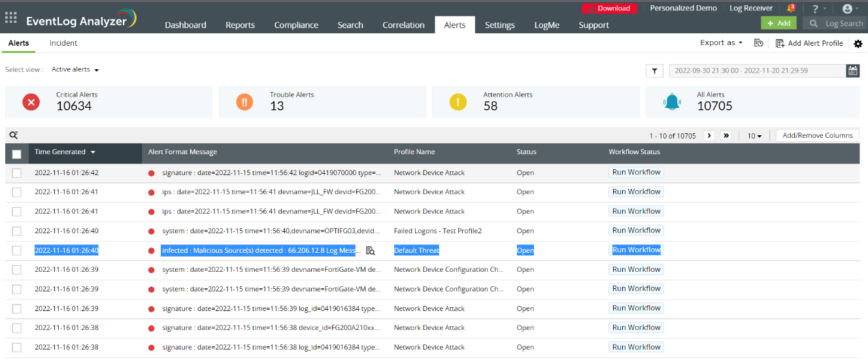Switch to the Correlation tab

click(x=403, y=25)
